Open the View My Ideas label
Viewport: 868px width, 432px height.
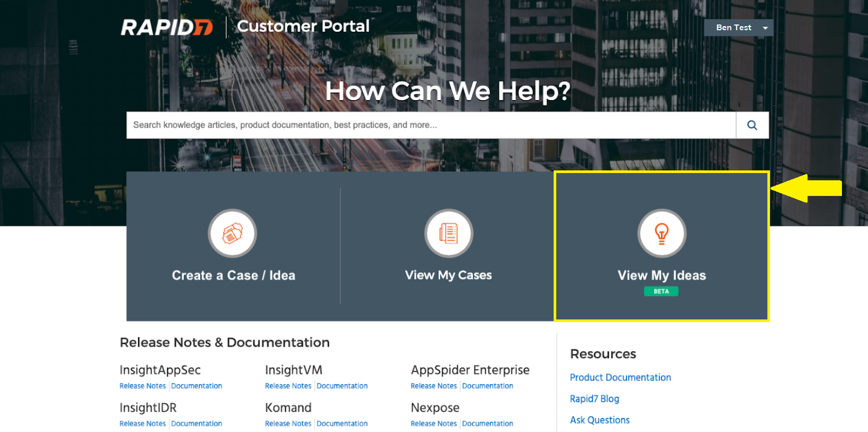(662, 275)
